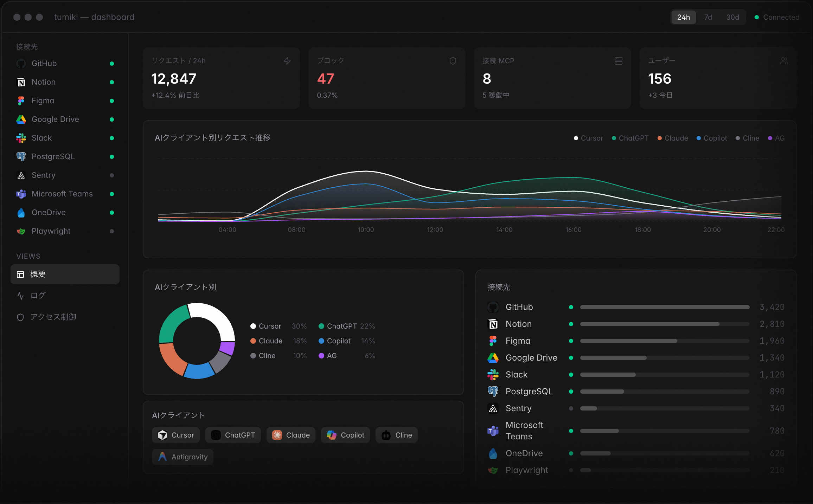Open the ログ view

coord(38,296)
